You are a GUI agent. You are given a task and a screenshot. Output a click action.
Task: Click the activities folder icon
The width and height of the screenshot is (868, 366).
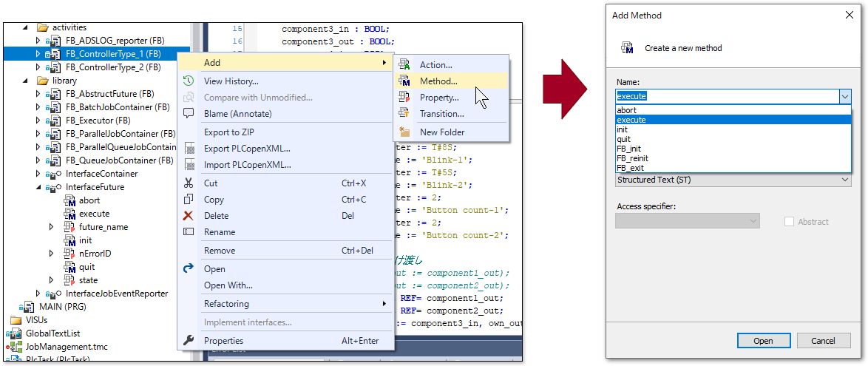pos(43,27)
